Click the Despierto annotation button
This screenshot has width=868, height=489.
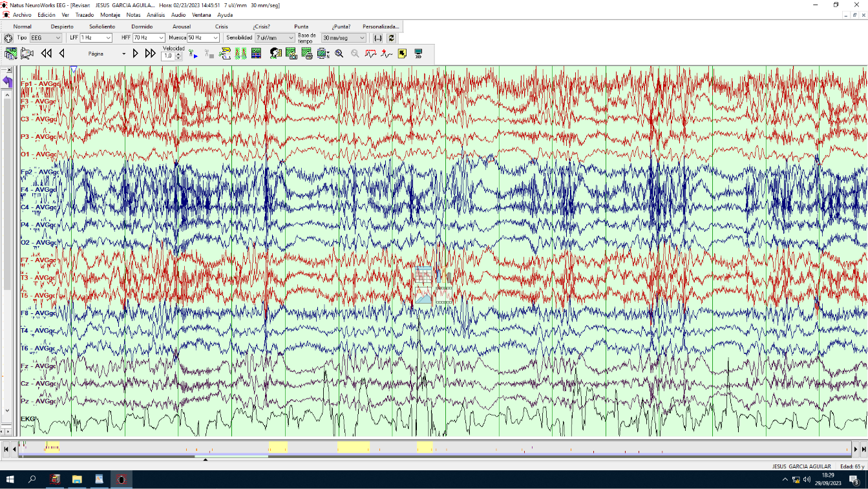click(62, 26)
